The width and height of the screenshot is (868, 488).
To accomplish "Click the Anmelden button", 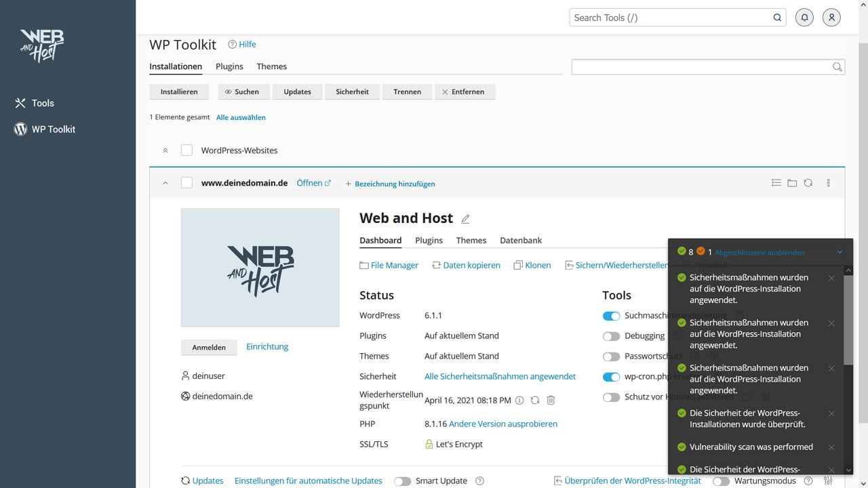I will coord(209,347).
